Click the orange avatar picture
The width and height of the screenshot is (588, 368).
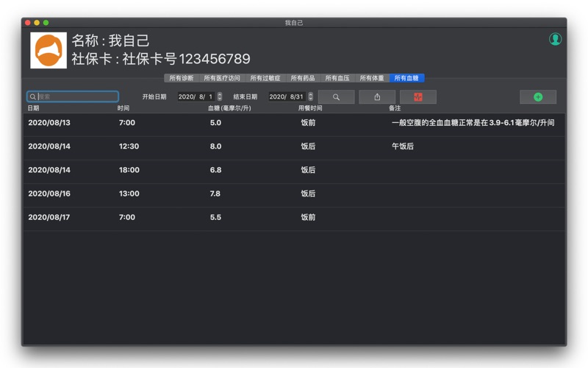click(49, 50)
